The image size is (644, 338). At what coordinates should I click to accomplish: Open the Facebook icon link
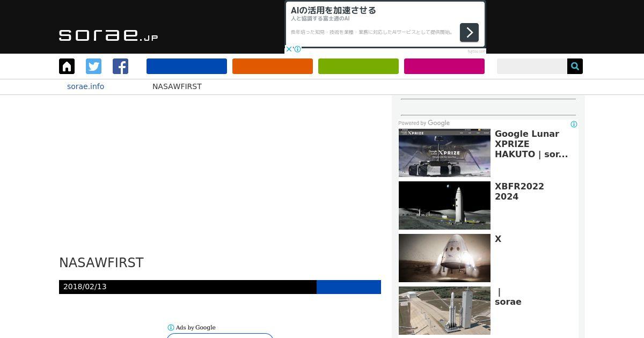pos(120,67)
